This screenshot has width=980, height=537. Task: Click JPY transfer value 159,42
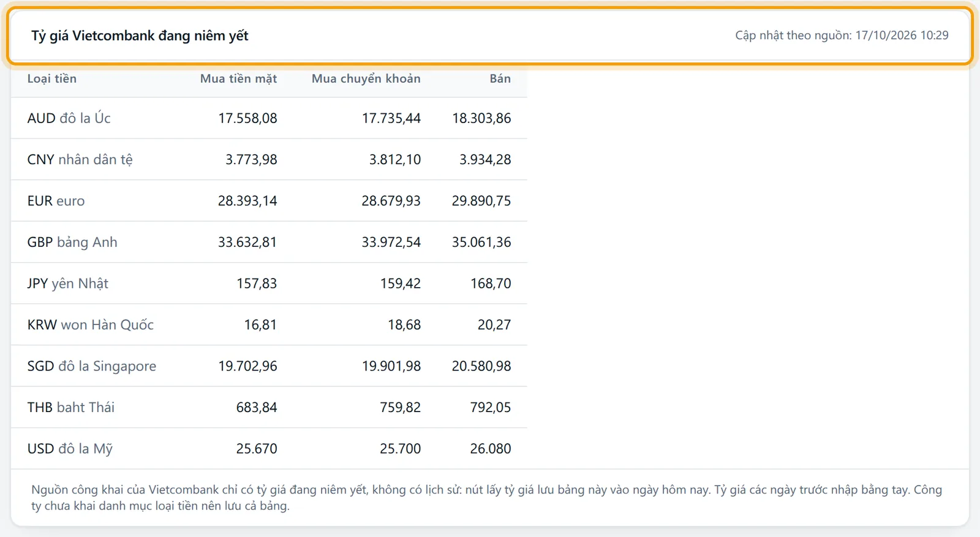400,284
